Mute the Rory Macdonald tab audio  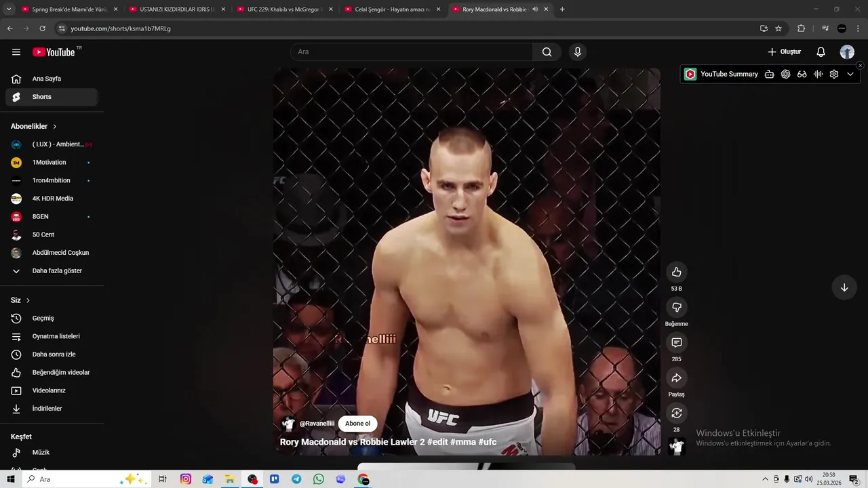535,9
